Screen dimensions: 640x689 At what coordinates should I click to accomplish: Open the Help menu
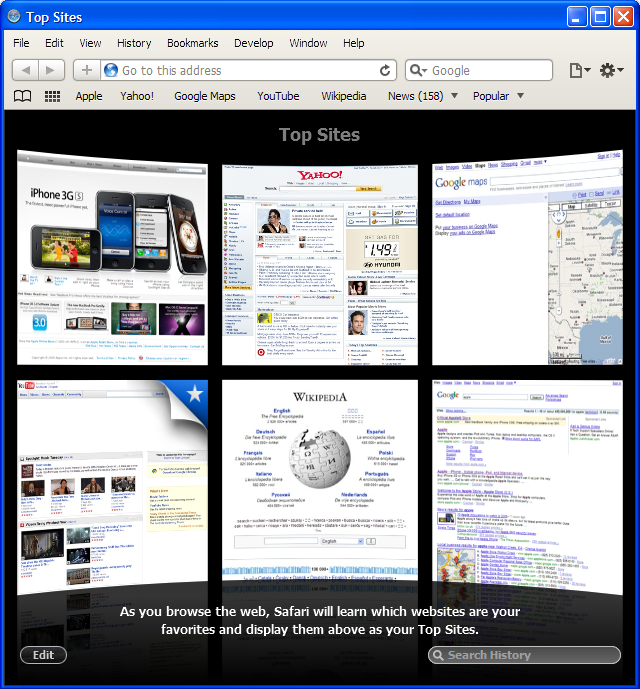point(353,43)
